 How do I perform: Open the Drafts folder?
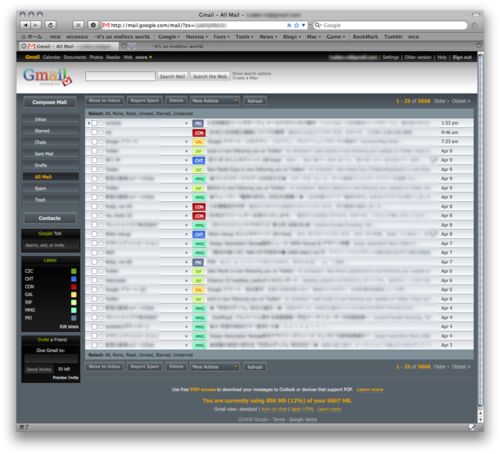click(51, 165)
